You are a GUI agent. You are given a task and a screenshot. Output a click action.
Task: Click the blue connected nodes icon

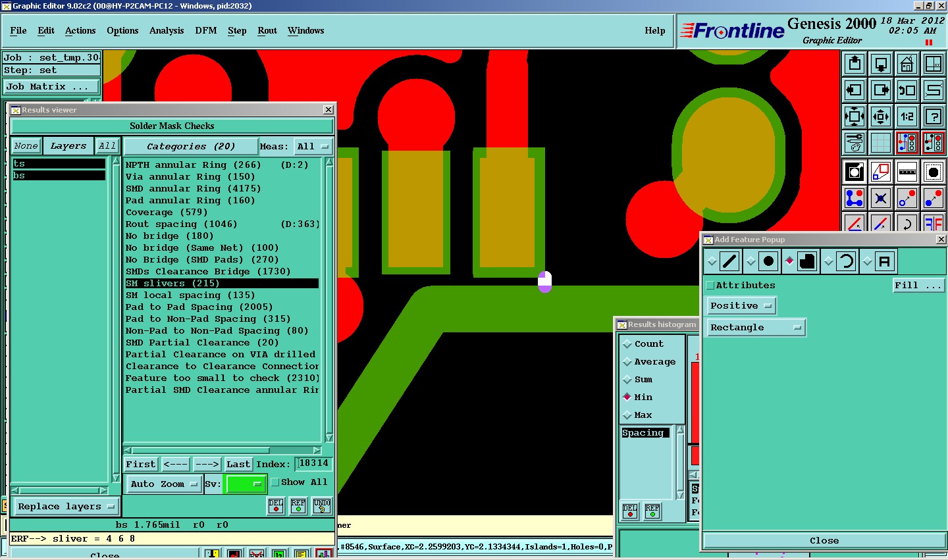tap(855, 198)
